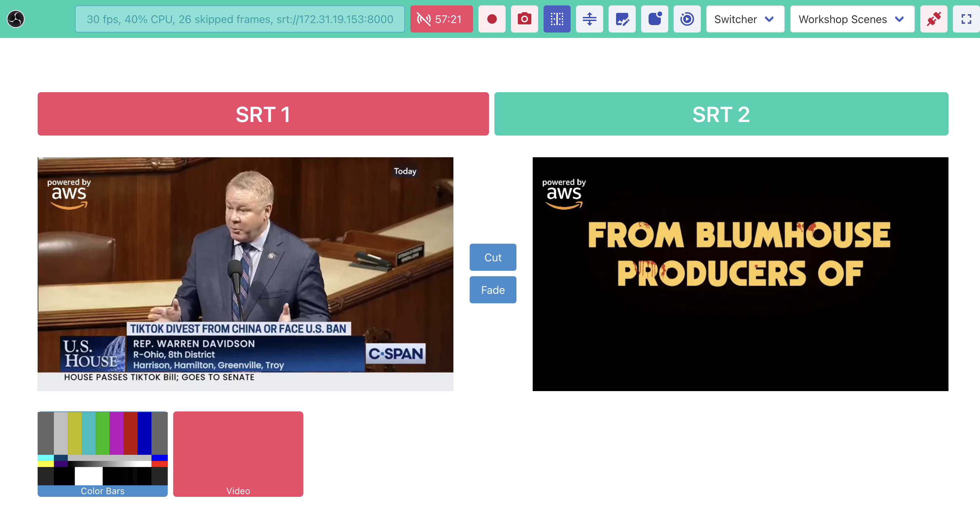
Task: Select the SRT 1 scene tab
Action: 263,114
